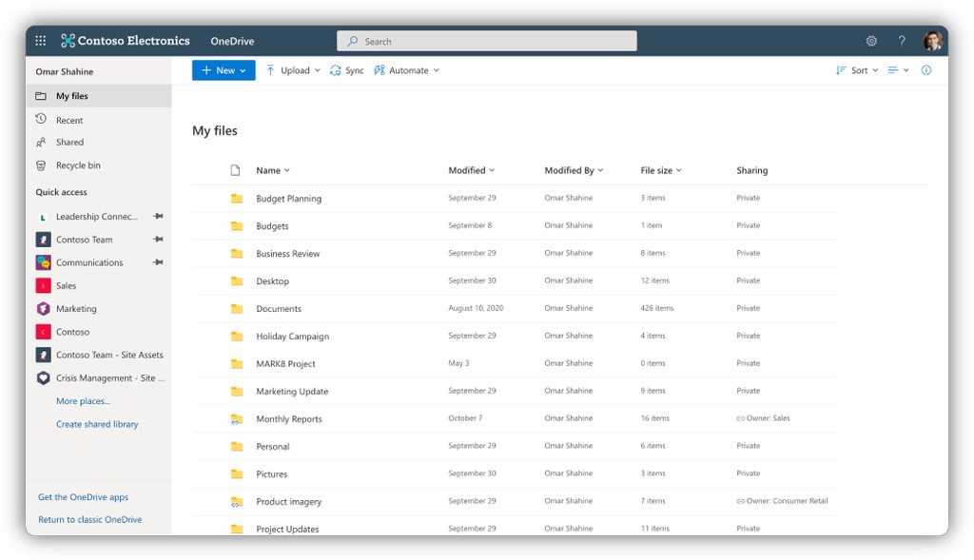
Task: Open the settings gear icon
Action: point(871,41)
